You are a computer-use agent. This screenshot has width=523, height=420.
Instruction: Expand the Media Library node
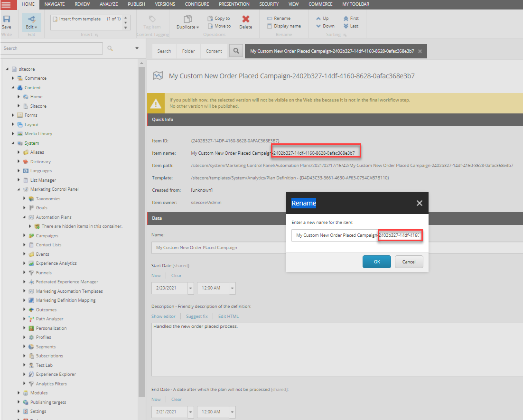pyautogui.click(x=13, y=134)
